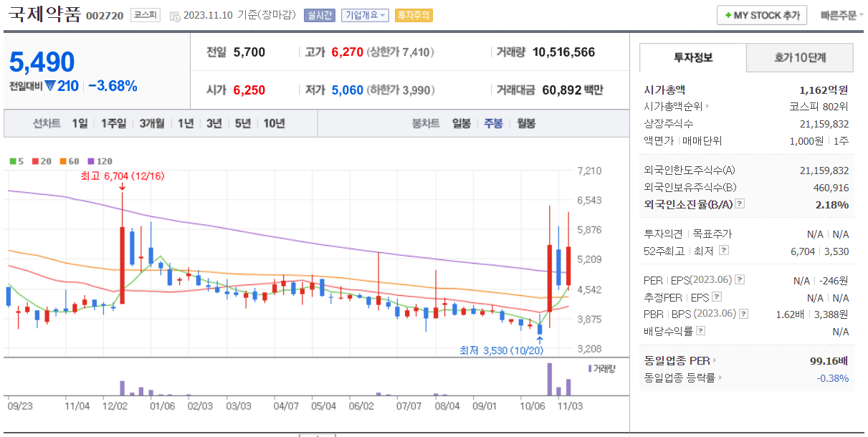Open help icon next to 외국인소진율(B/A)

740,204
